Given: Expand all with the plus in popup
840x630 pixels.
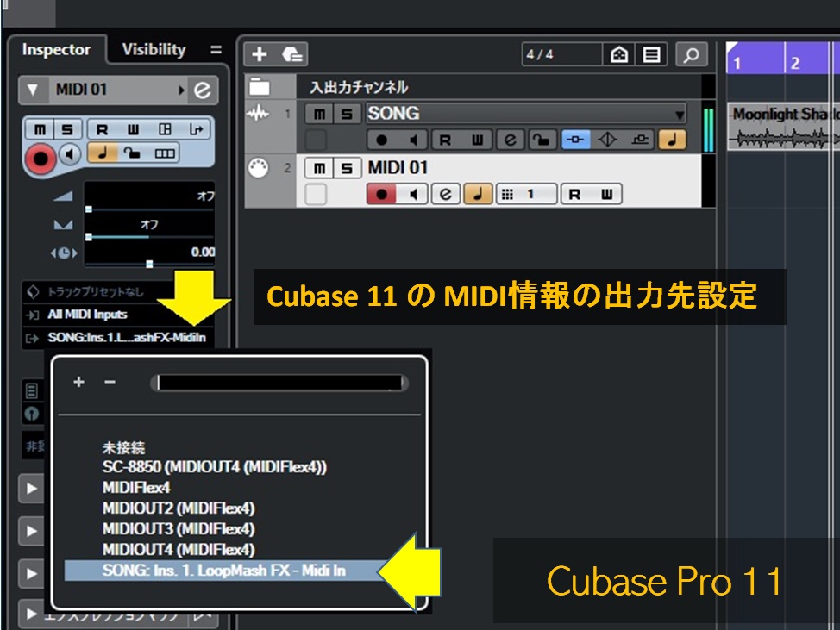Looking at the screenshot, I should pos(78,382).
